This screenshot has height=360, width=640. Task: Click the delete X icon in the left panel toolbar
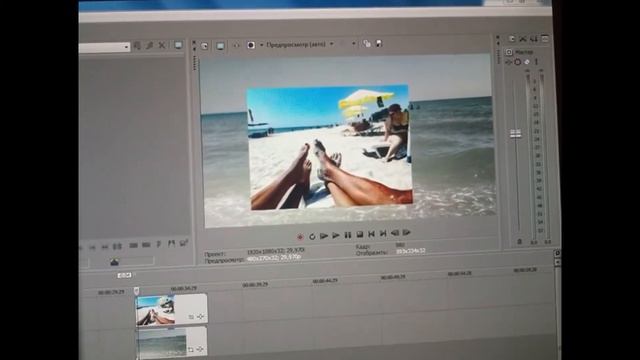coord(162,45)
